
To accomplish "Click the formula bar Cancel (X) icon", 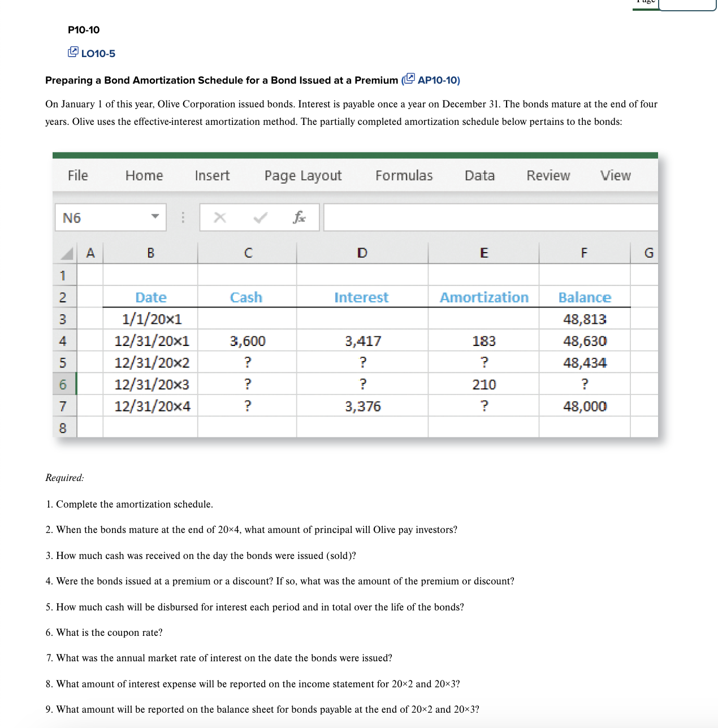I will [x=220, y=218].
